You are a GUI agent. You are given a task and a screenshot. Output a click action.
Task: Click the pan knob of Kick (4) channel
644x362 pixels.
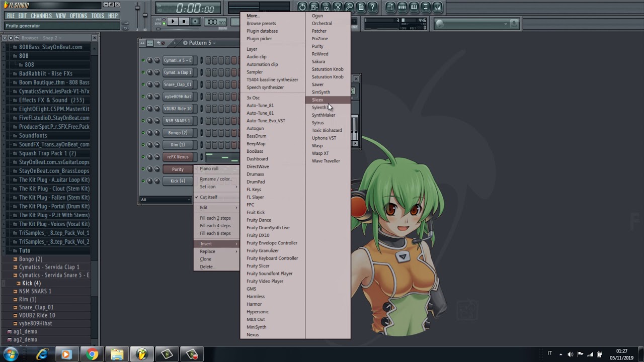[x=149, y=181]
